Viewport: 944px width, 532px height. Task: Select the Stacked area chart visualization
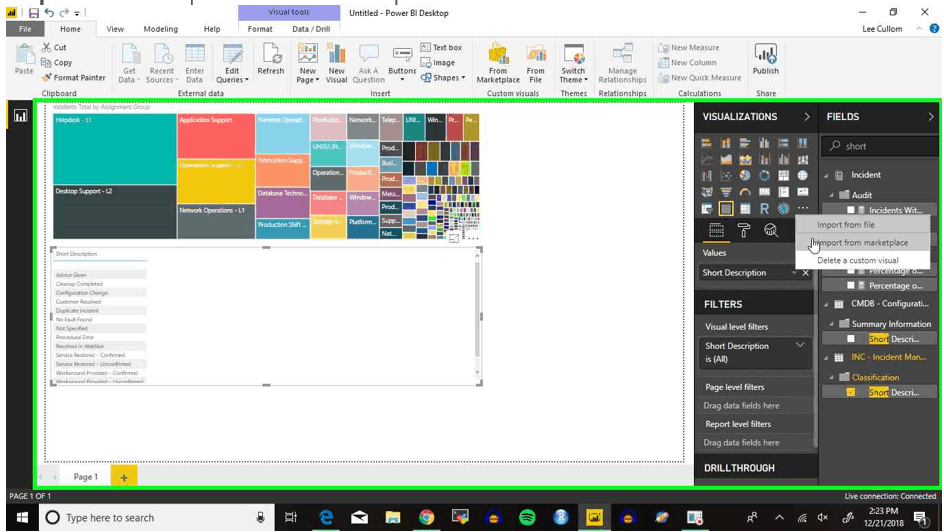pos(745,159)
